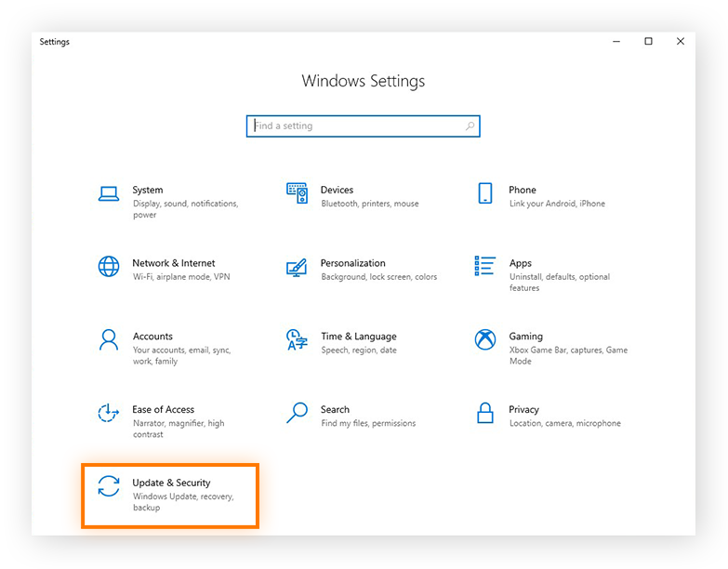Open Devices via the keyboard and speaker icon
The width and height of the screenshot is (728, 569).
tap(297, 193)
